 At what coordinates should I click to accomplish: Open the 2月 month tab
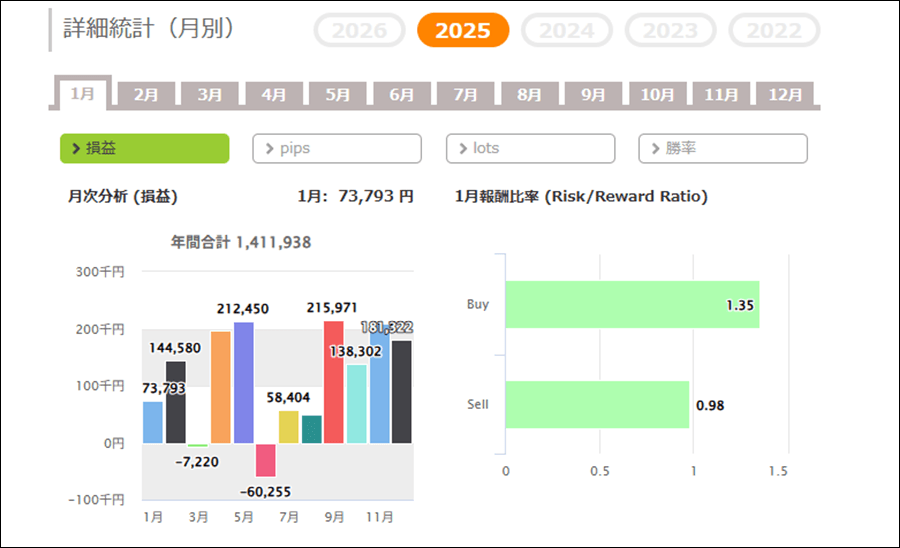(146, 95)
